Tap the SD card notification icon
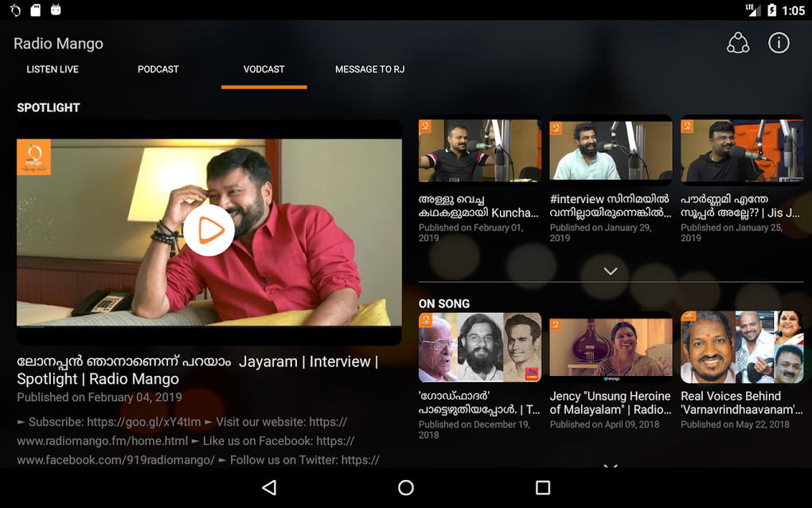This screenshot has height=508, width=812. 35,10
